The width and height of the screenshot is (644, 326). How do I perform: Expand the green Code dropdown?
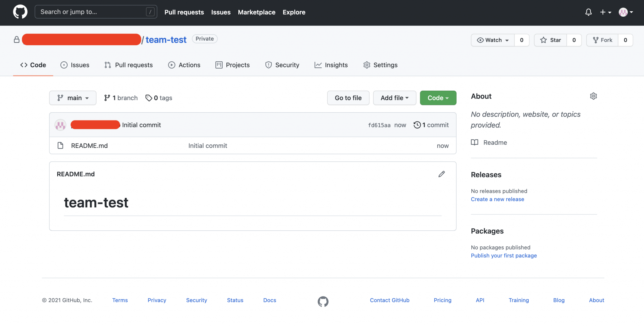438,98
